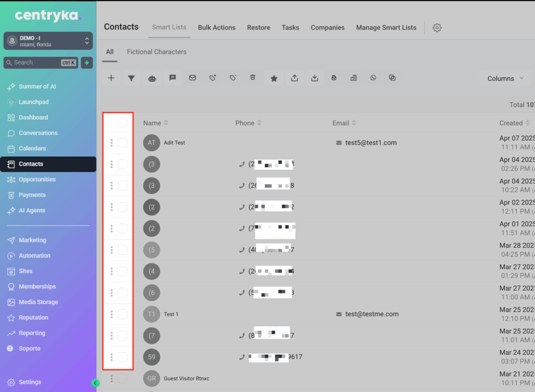
Task: Click the trash delete icon in toolbar
Action: [x=253, y=78]
